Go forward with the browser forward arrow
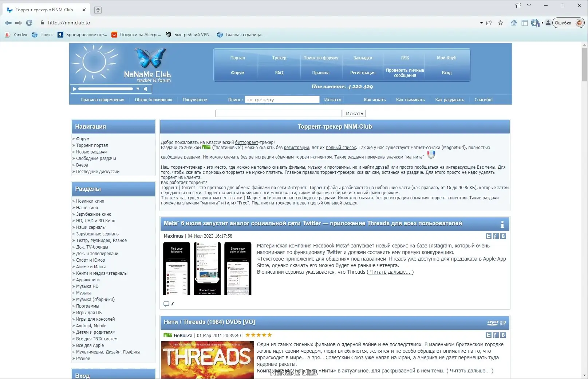Viewport: 588px width, 379px height. [19, 23]
